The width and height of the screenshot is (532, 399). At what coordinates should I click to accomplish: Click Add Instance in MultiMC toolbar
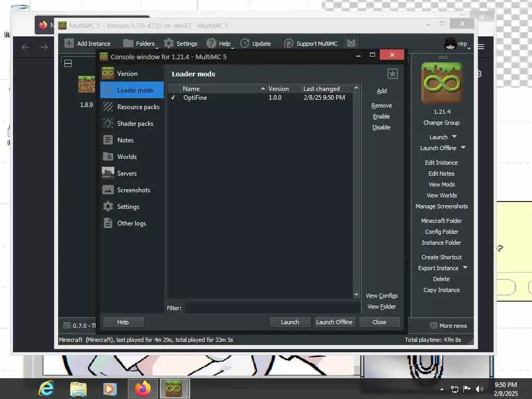coord(87,44)
